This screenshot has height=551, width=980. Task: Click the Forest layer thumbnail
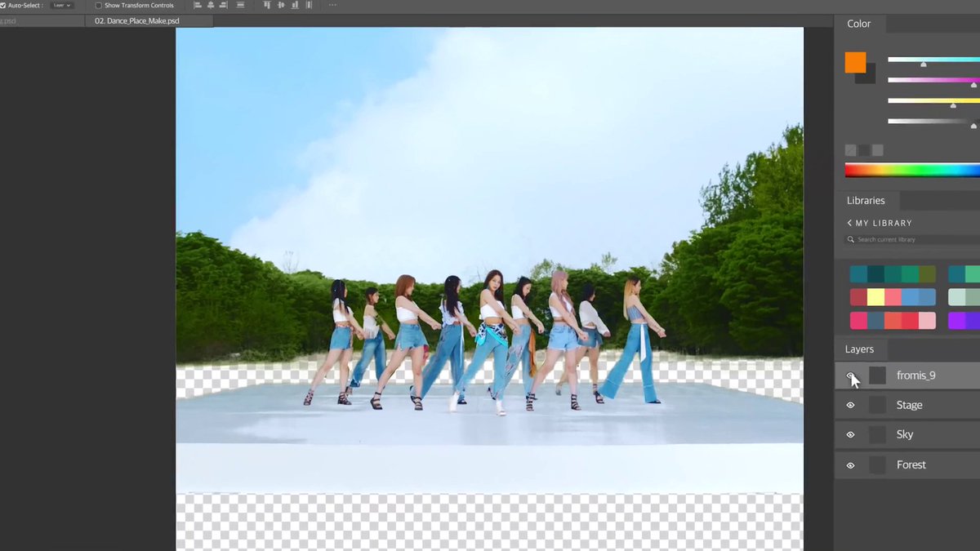click(x=877, y=465)
